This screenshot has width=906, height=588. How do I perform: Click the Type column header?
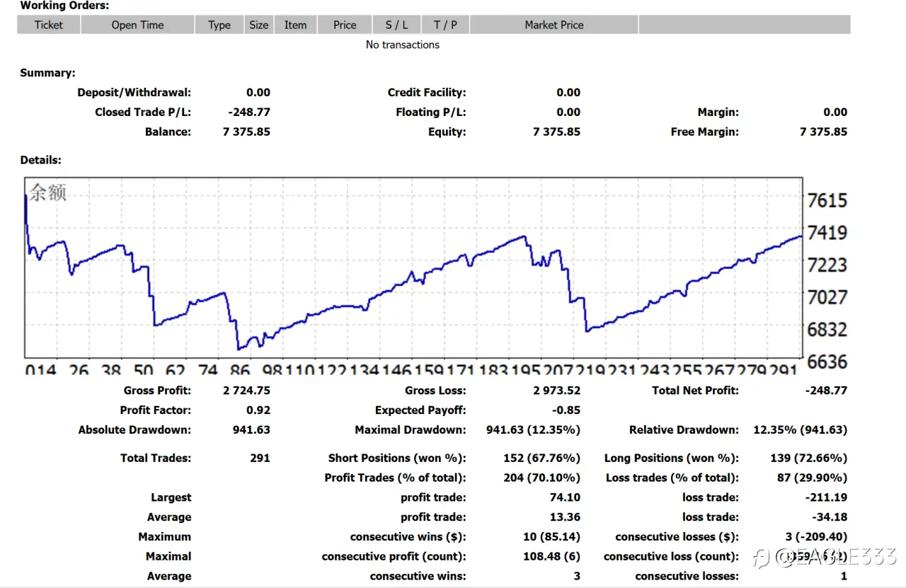tap(219, 25)
